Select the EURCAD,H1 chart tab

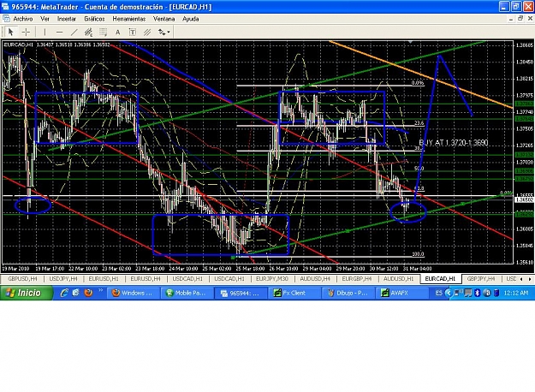click(x=441, y=279)
